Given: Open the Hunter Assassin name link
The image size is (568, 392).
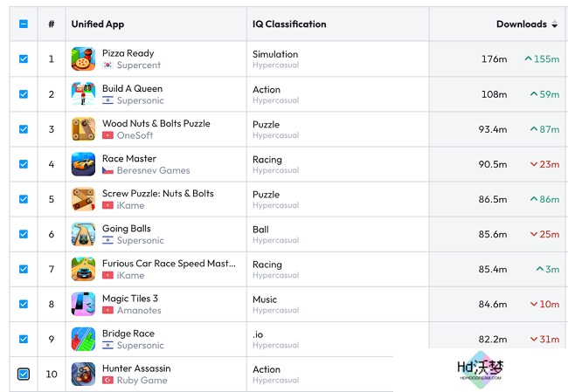Looking at the screenshot, I should click(136, 368).
